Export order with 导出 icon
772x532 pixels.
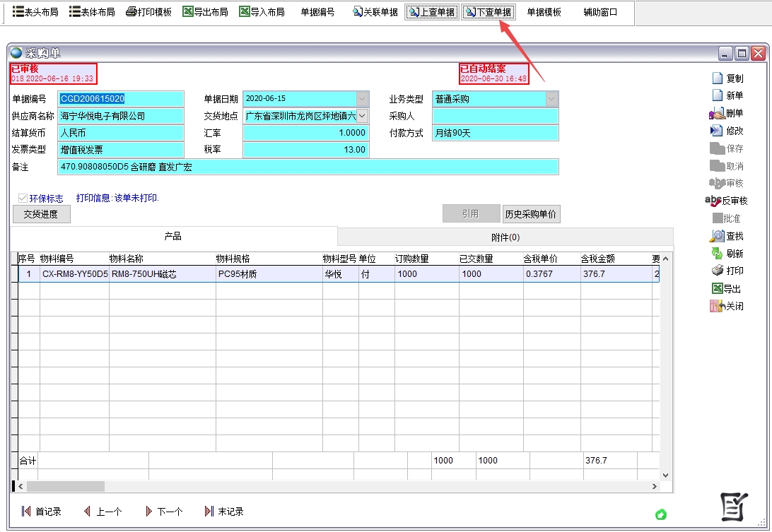click(717, 288)
